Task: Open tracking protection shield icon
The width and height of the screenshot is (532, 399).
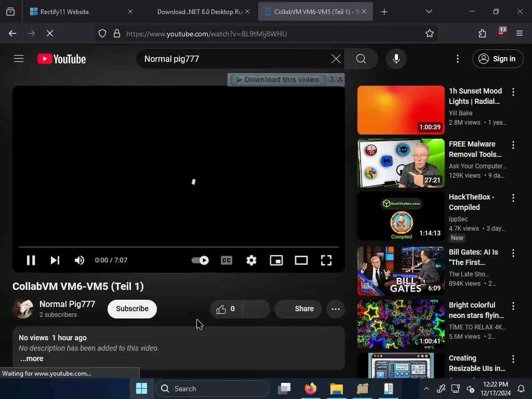Action: pyautogui.click(x=102, y=33)
